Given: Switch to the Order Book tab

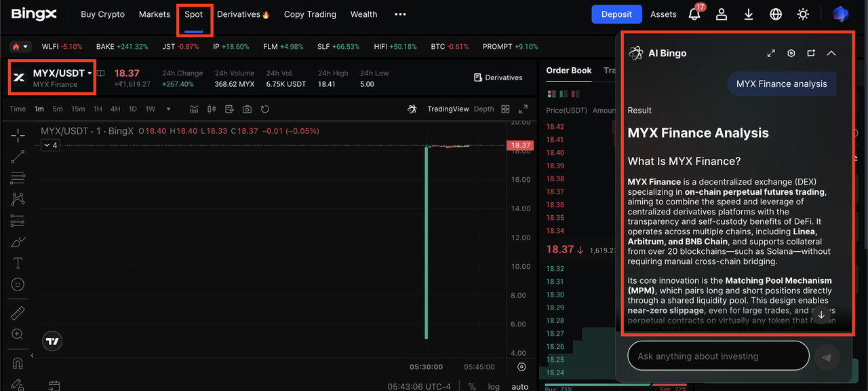Looking at the screenshot, I should [569, 71].
